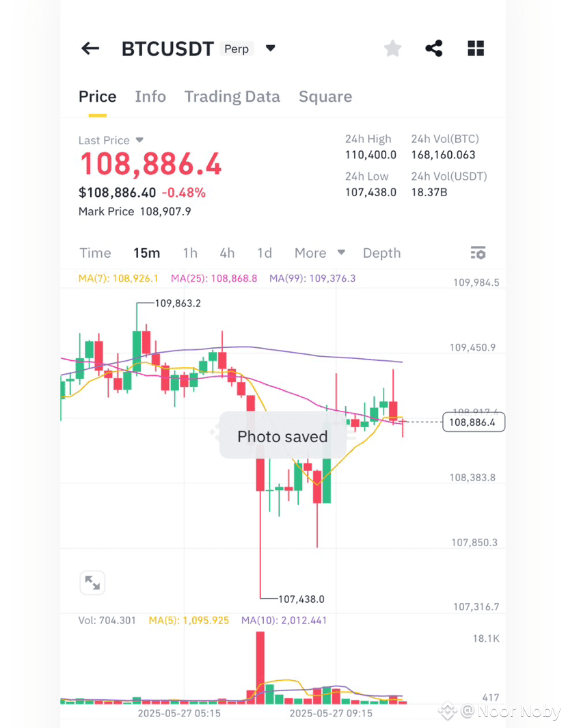The image size is (566, 728).
Task: Open the Info tab
Action: coord(150,96)
